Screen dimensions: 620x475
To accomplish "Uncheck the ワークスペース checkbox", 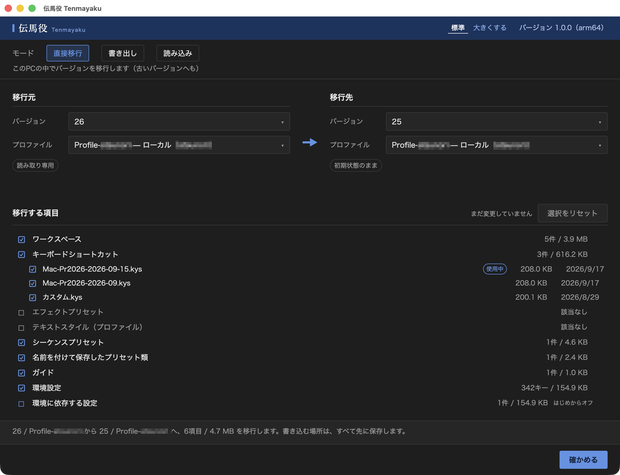I will coord(21,239).
